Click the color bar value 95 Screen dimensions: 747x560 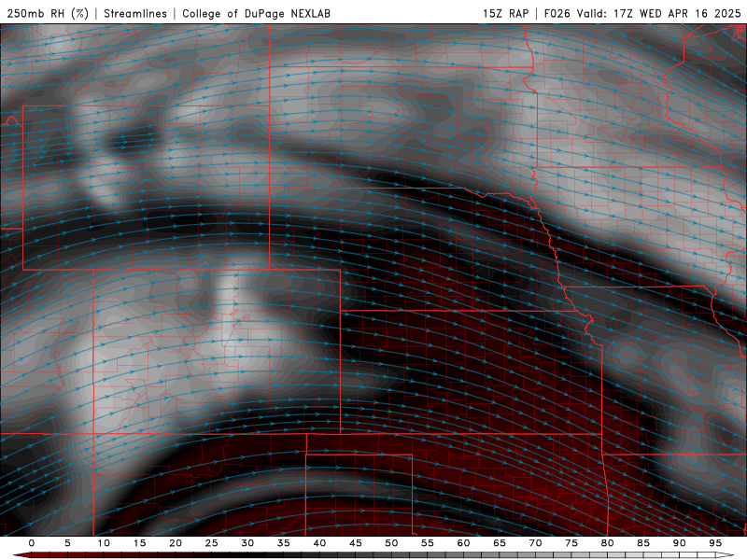coord(715,543)
